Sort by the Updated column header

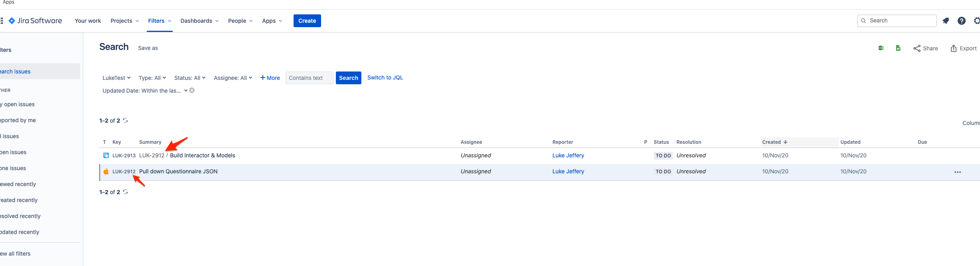(850, 142)
